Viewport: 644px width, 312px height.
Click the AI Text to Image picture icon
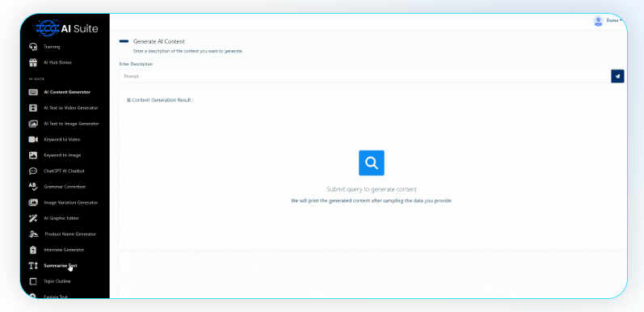(x=33, y=124)
